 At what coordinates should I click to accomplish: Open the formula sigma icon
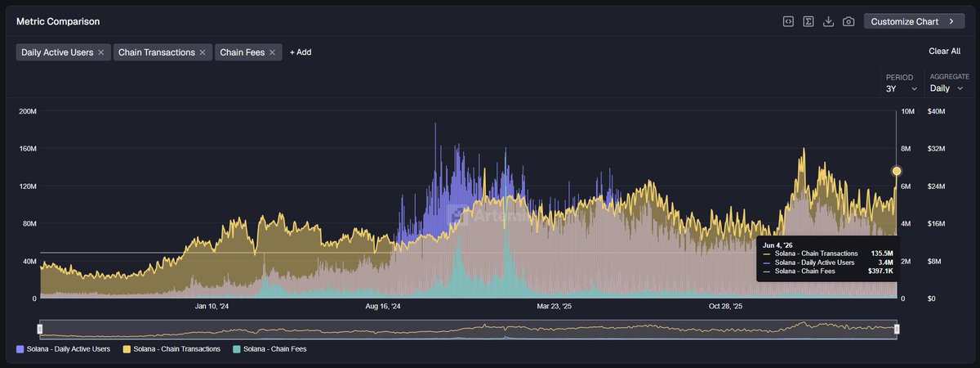tap(808, 21)
